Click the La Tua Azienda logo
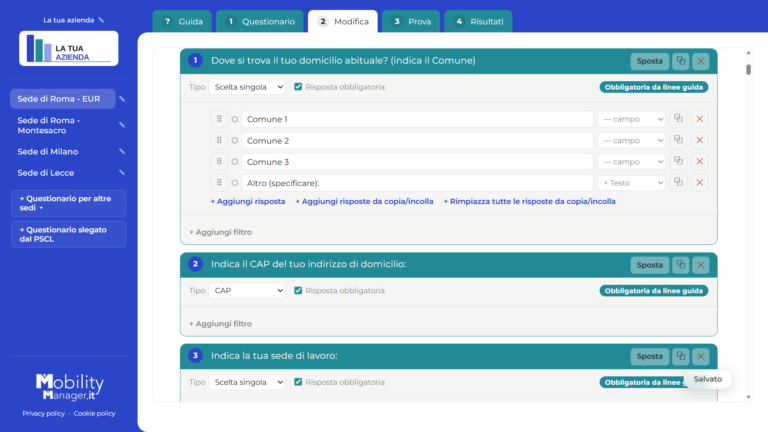 tap(69, 48)
